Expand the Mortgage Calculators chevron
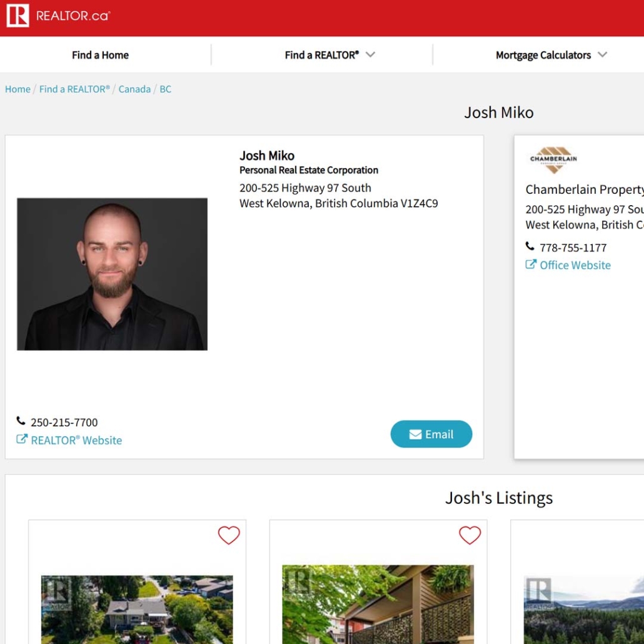 click(x=602, y=54)
